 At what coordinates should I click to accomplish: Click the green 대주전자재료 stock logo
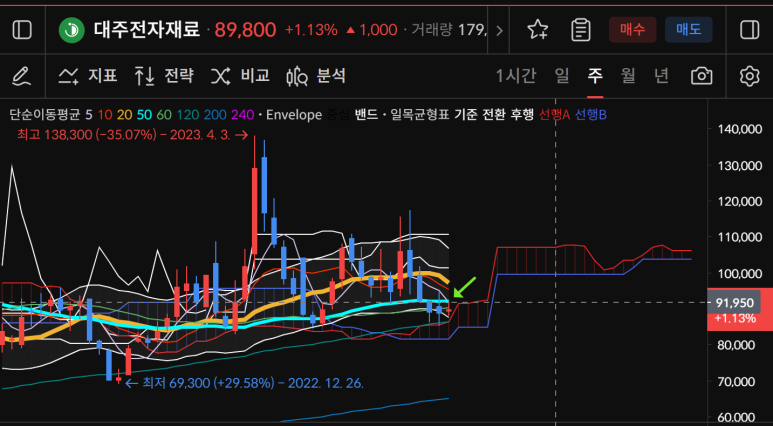tap(72, 30)
